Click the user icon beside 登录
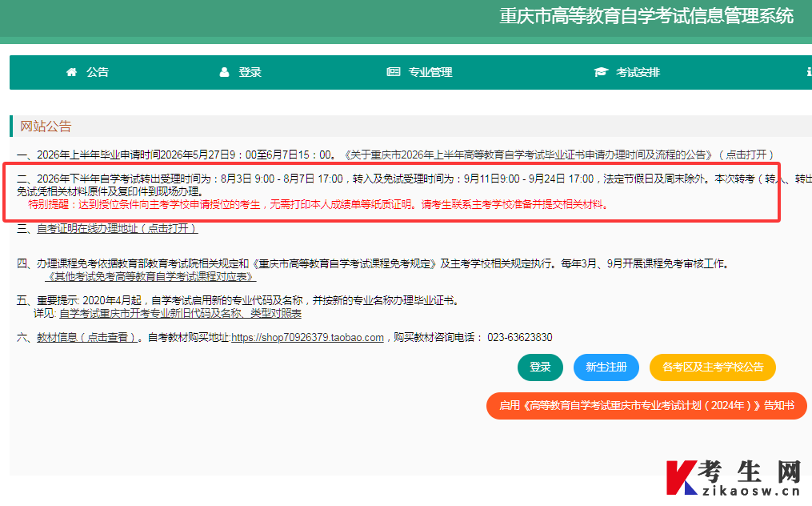Viewport: 812px width, 506px height. tap(224, 72)
